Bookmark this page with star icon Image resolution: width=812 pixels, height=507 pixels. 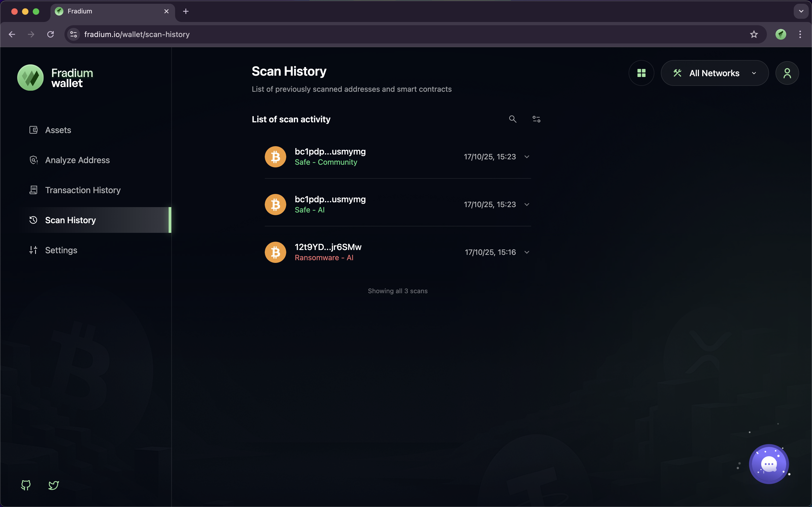click(x=754, y=34)
